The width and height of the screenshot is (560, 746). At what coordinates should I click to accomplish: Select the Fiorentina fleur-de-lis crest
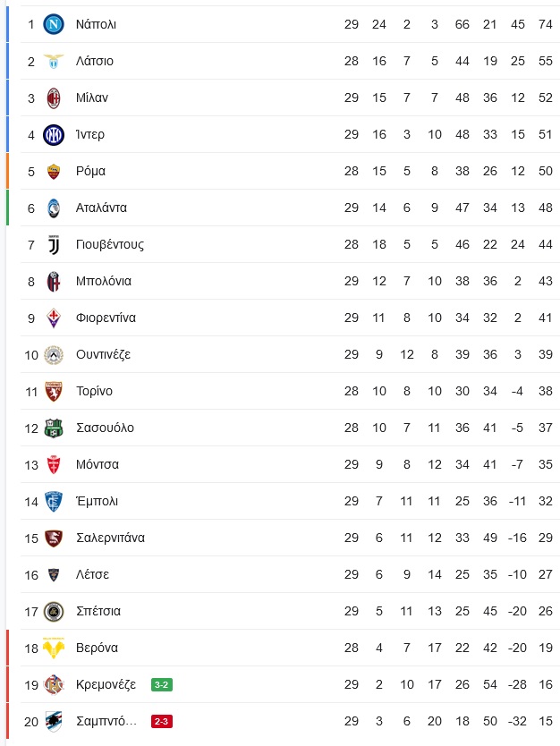click(54, 318)
